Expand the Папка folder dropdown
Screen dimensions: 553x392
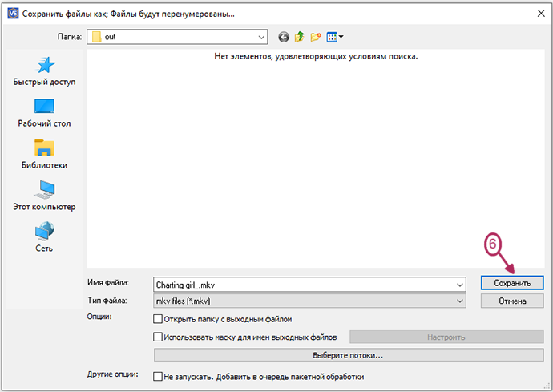tap(260, 37)
